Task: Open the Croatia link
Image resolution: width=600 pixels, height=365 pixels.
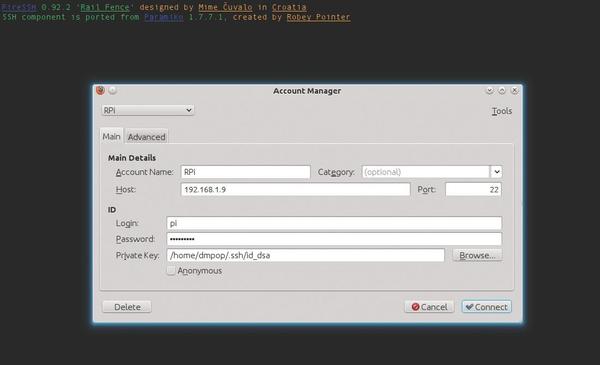Action: coord(289,7)
